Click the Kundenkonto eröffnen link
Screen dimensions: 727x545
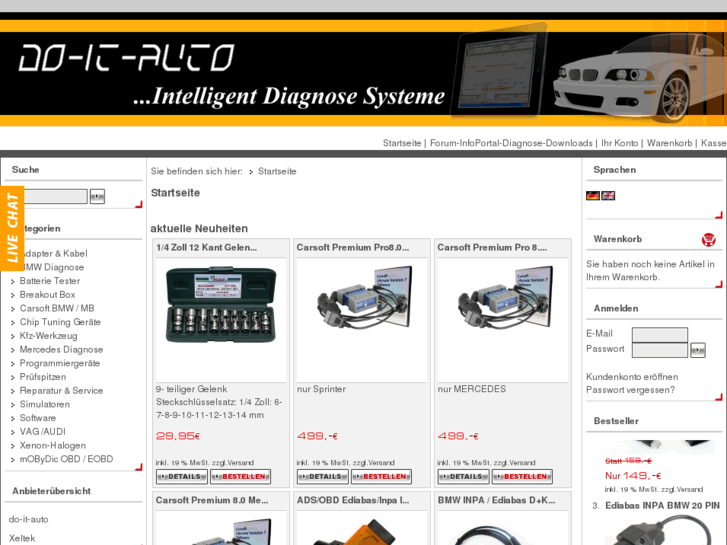pos(632,377)
